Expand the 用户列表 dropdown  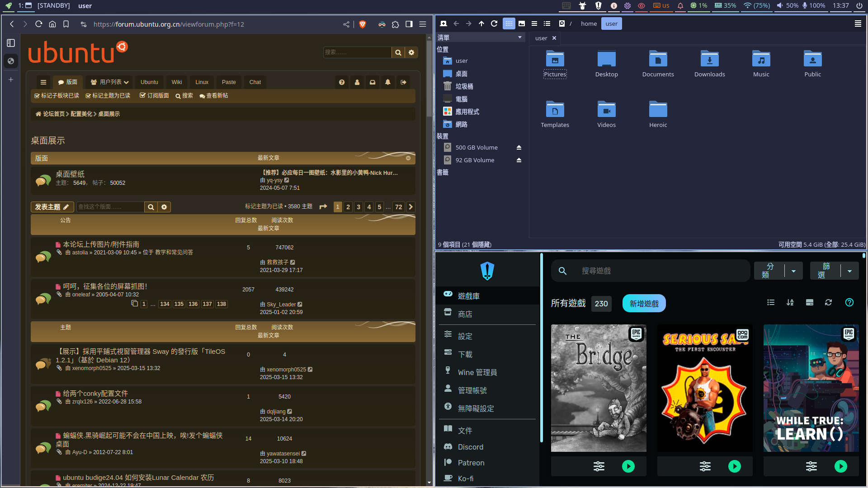[x=109, y=82]
